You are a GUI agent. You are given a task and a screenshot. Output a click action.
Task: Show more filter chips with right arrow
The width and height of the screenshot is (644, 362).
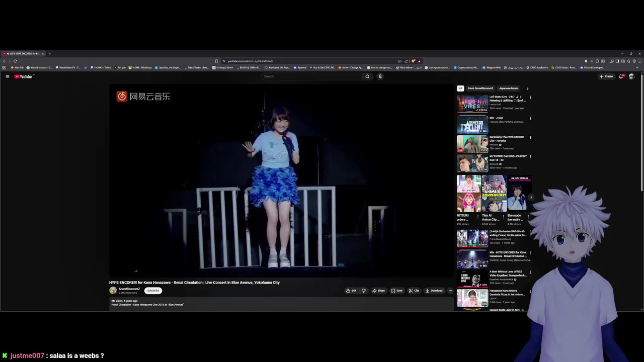527,88
